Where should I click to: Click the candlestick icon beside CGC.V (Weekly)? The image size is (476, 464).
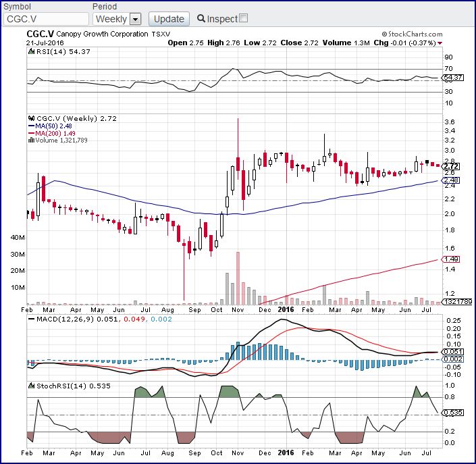click(31, 118)
